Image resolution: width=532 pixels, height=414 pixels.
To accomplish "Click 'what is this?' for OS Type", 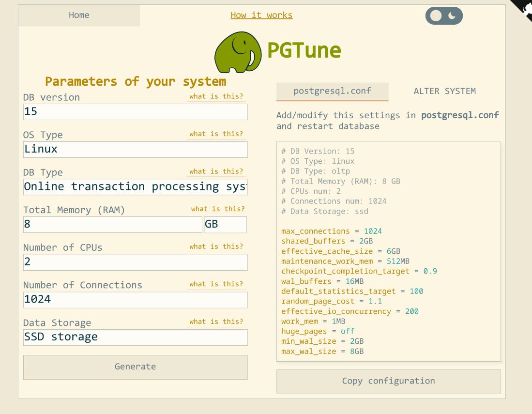I will click(216, 134).
